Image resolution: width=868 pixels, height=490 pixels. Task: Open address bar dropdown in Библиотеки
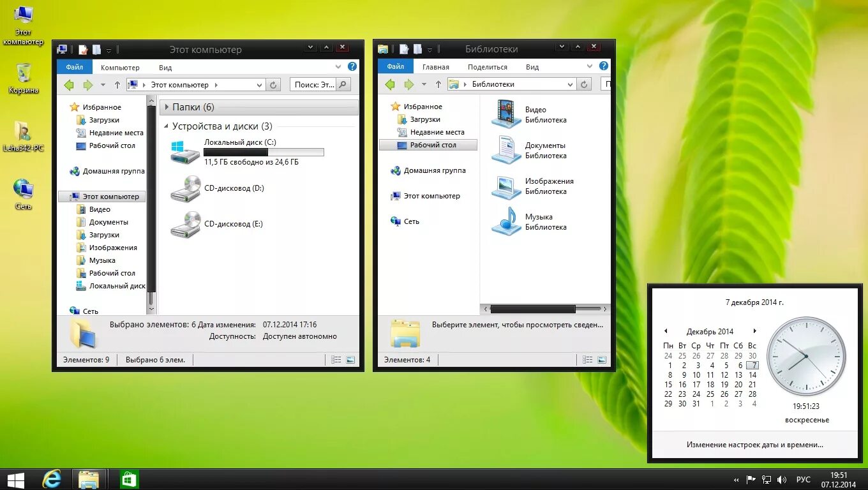(571, 84)
